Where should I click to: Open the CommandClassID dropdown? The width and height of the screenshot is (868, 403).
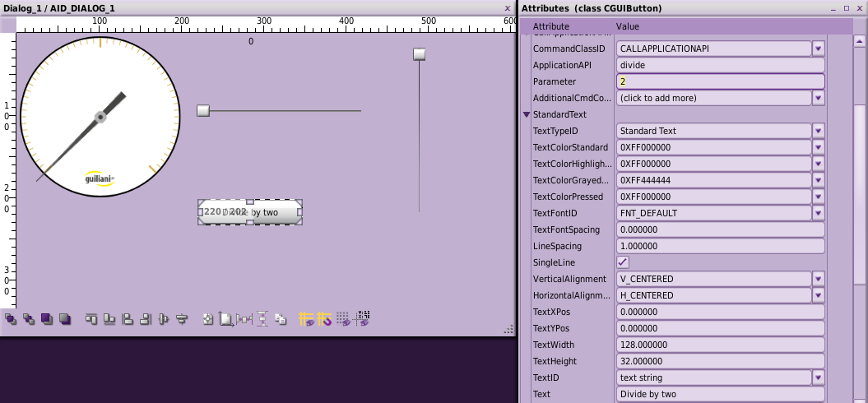coord(818,49)
